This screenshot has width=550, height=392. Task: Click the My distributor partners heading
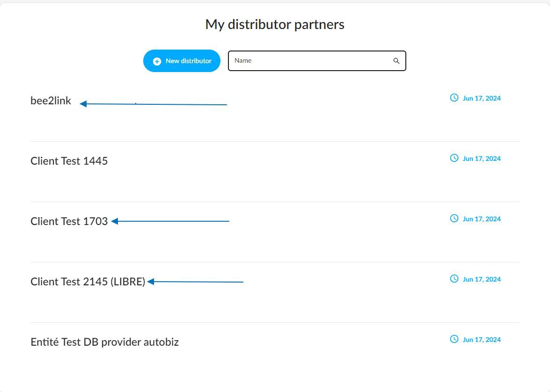pos(275,24)
